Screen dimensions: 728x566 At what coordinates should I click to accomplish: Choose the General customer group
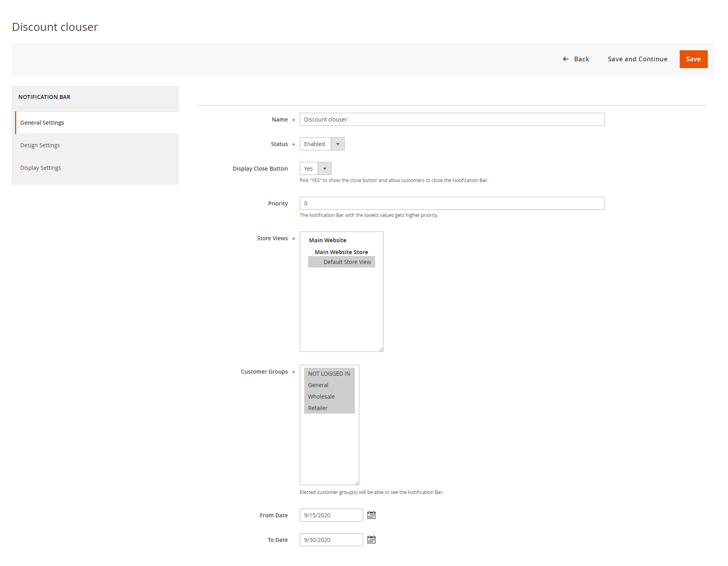point(318,385)
